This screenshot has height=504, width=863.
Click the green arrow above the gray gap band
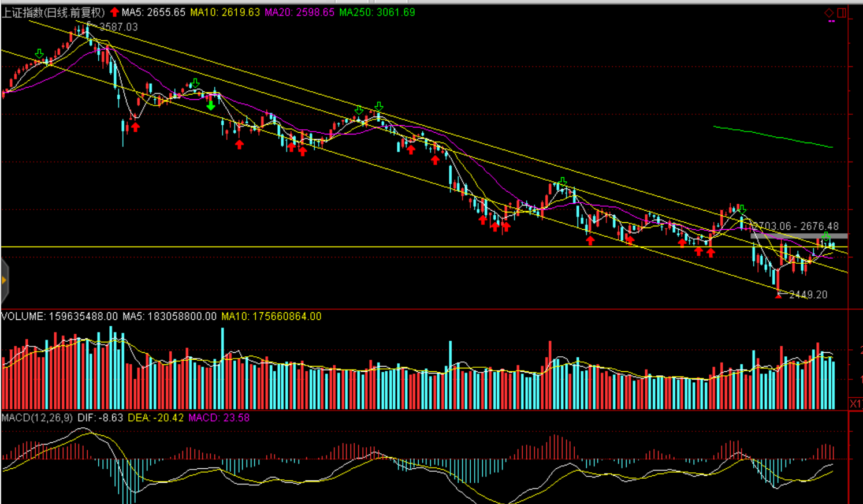click(826, 237)
